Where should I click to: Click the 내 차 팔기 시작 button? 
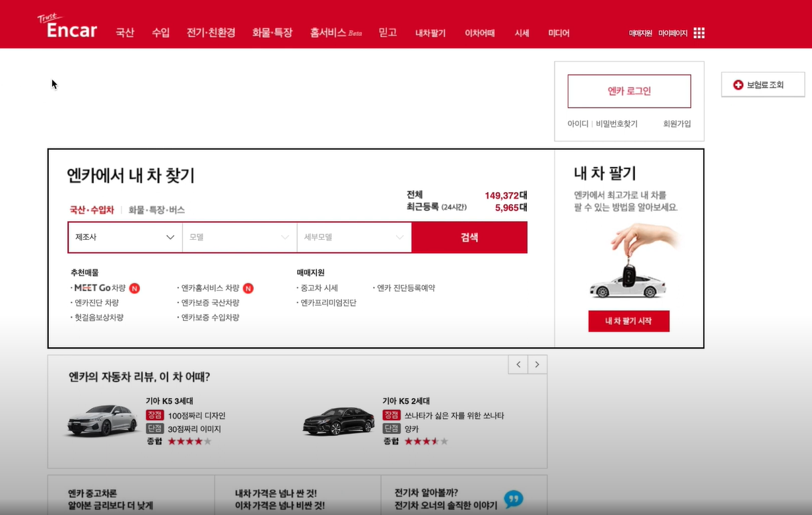[628, 321]
